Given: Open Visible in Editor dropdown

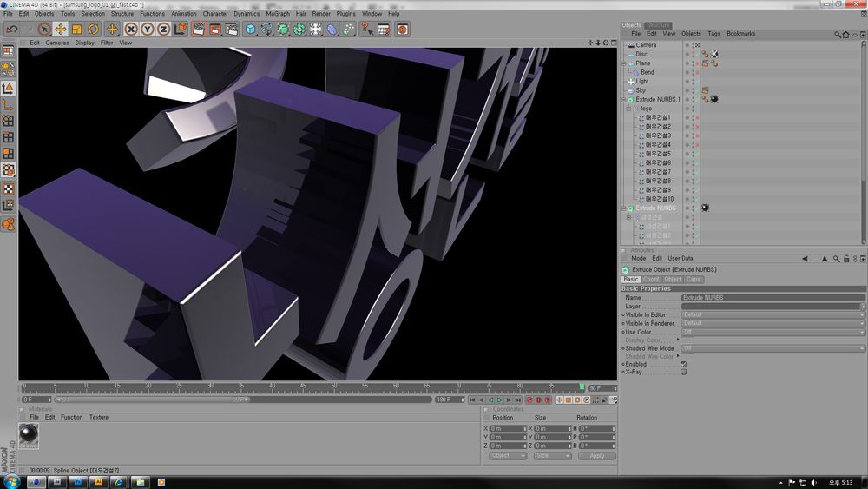Looking at the screenshot, I should [773, 314].
